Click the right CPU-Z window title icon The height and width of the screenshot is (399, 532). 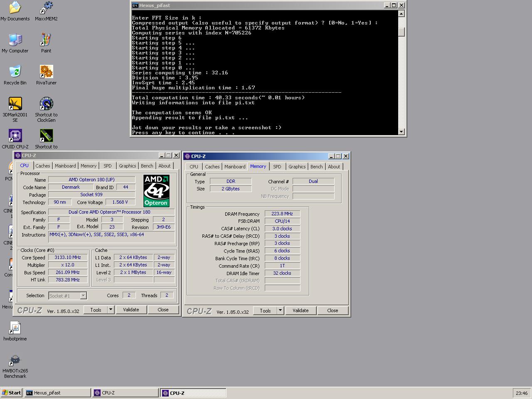(x=187, y=156)
